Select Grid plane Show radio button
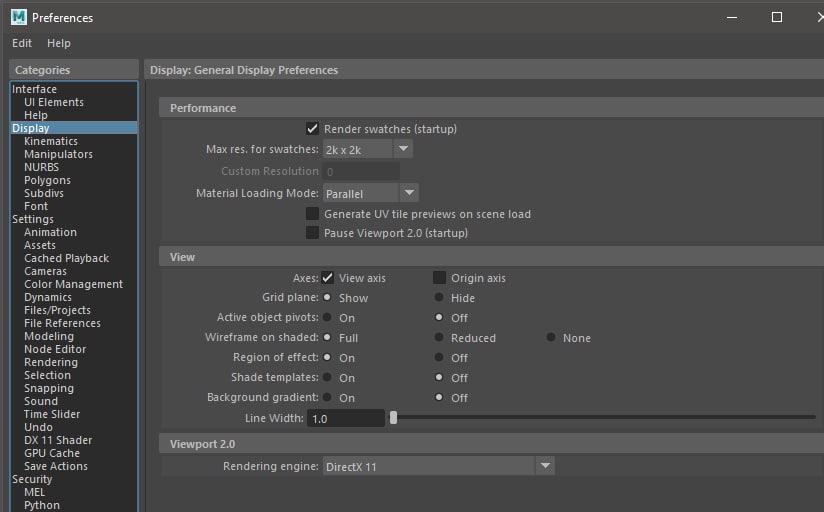 click(327, 298)
